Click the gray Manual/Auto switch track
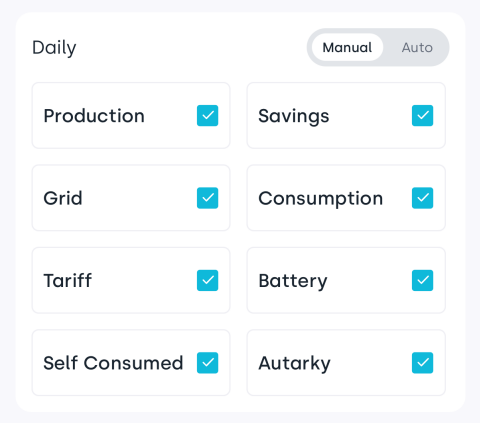Image resolution: width=480 pixels, height=423 pixels. [x=378, y=47]
